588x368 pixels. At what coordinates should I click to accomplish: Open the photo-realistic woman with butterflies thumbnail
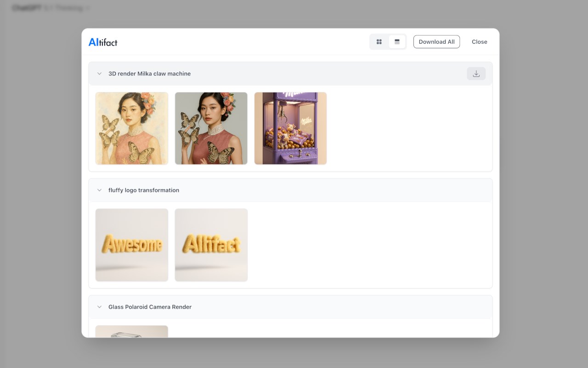coord(211,128)
